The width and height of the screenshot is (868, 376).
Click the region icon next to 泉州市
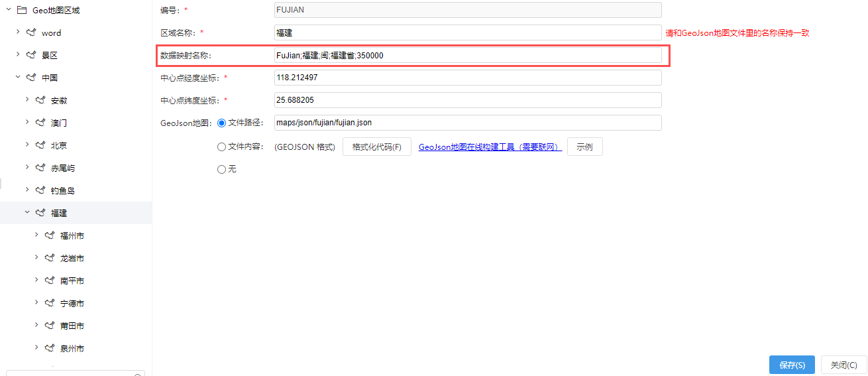pyautogui.click(x=50, y=348)
